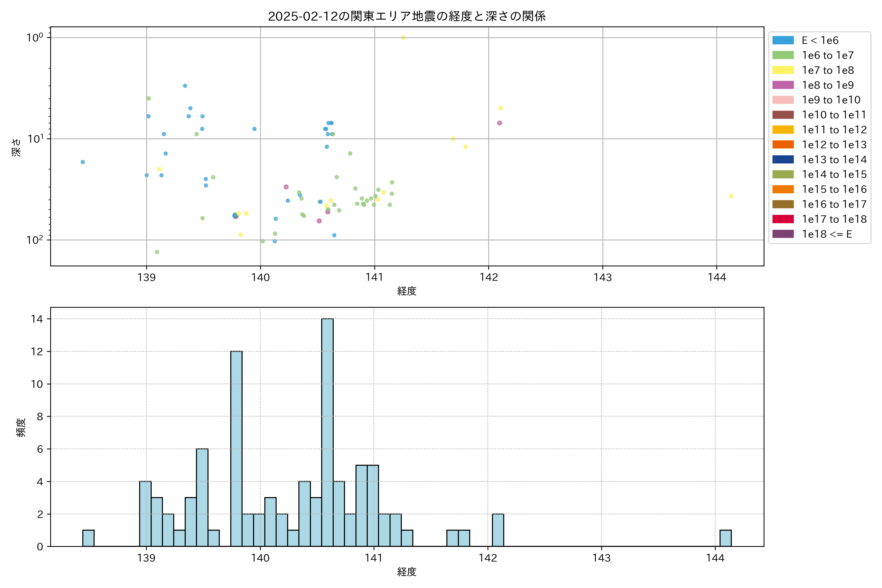Click the purple scatter point near longitude 142
This screenshot has width=882, height=588.
[500, 123]
